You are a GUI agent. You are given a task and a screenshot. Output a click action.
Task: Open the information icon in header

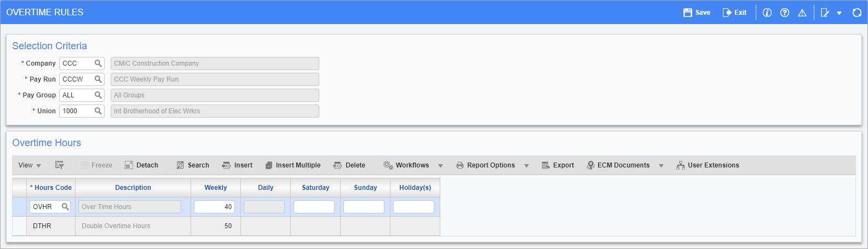(767, 13)
